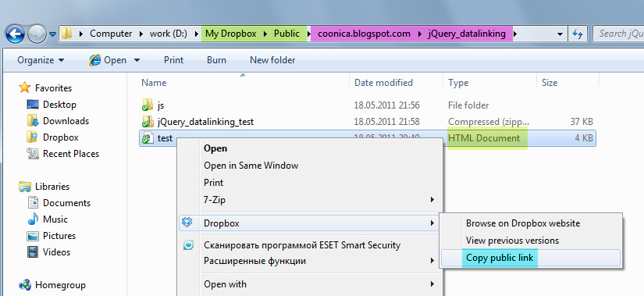
Task: Open the Open with submenu
Action: click(x=310, y=284)
